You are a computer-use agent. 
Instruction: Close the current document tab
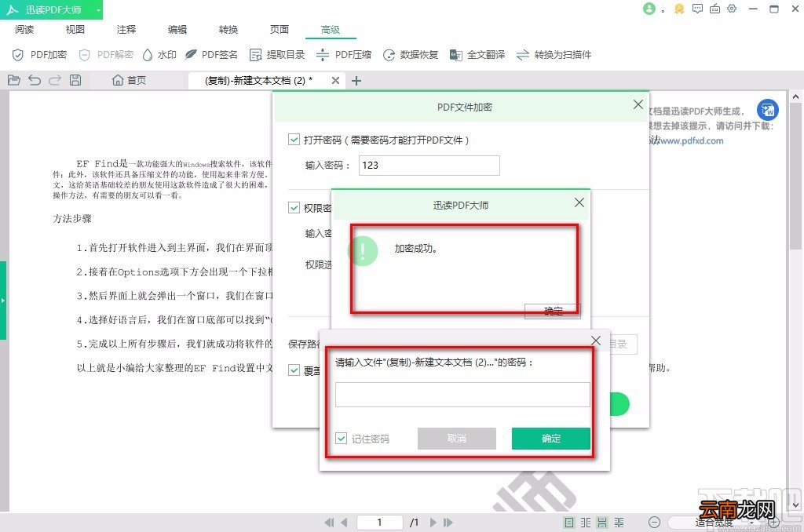(335, 81)
